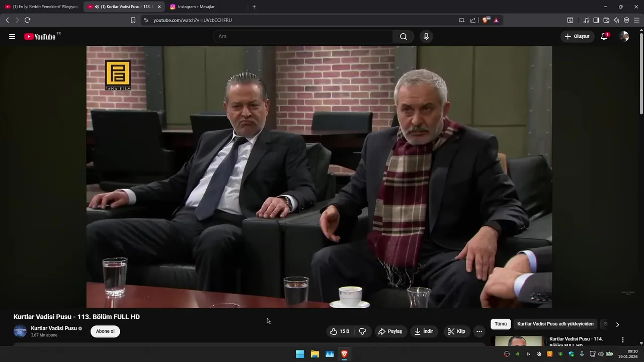Open the orange tray icon with letter A
Viewport: 644px width, 362px height.
pos(549,354)
